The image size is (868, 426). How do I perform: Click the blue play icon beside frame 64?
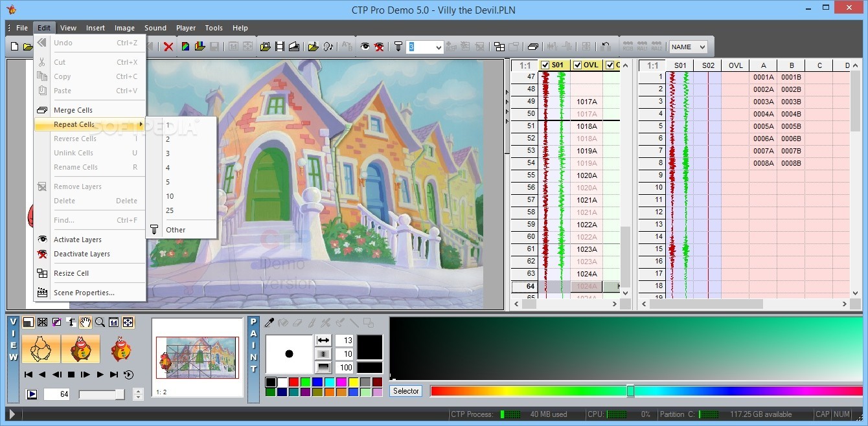coord(32,394)
